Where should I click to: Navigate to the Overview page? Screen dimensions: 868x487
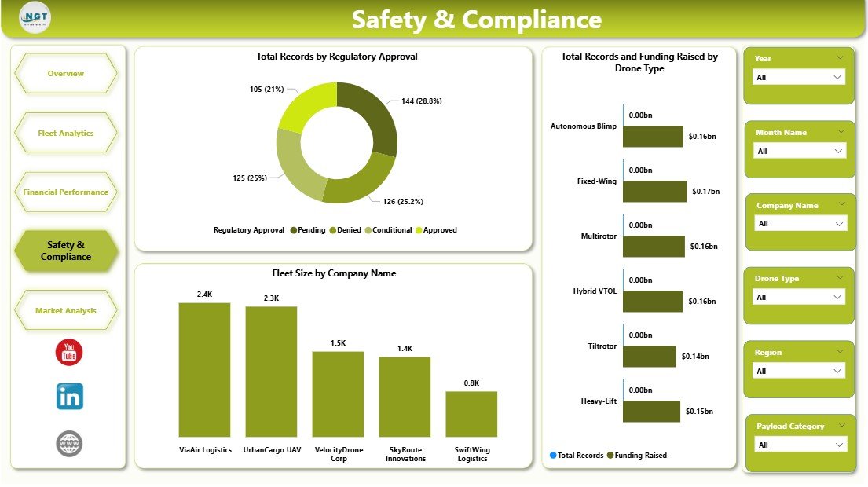[x=66, y=73]
